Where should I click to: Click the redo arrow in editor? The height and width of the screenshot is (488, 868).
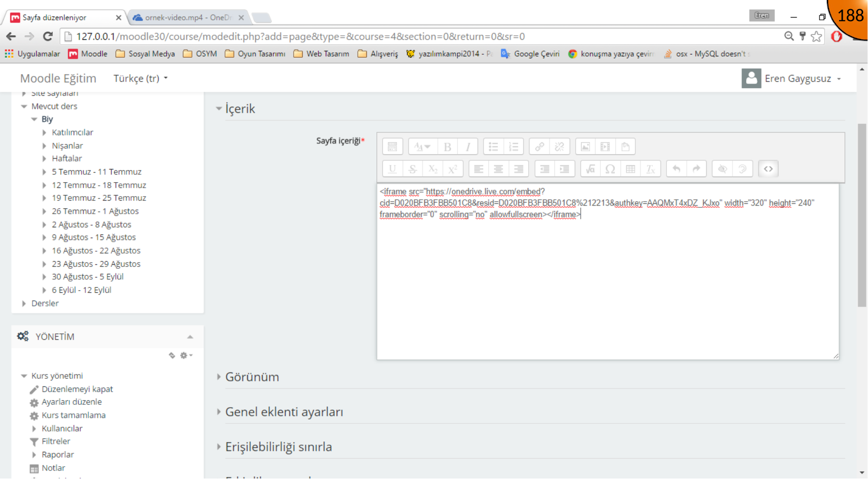(697, 169)
